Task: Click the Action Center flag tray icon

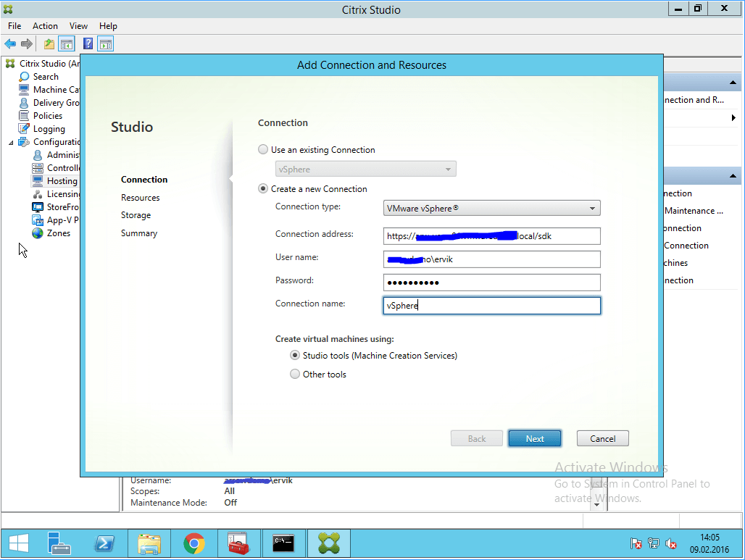Action: tap(636, 543)
